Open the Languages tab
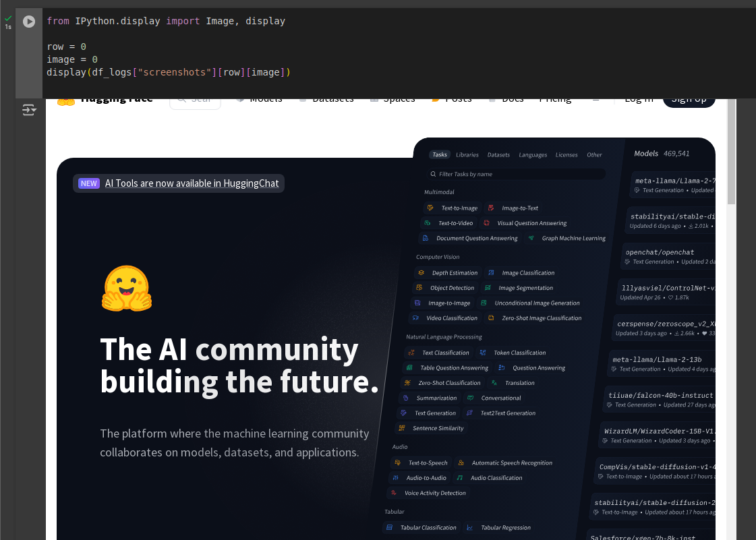This screenshot has width=756, height=540. pyautogui.click(x=533, y=155)
